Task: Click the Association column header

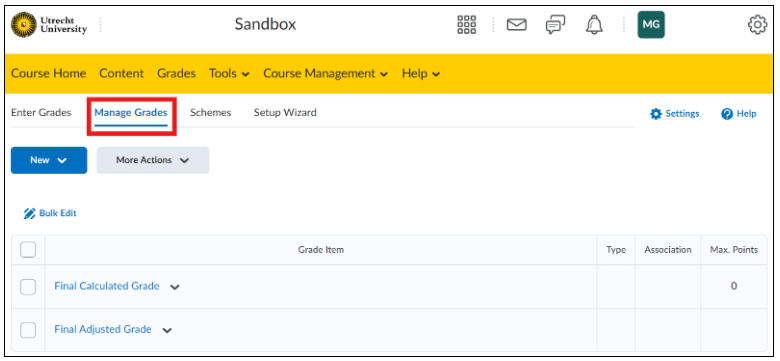Action: (x=668, y=250)
